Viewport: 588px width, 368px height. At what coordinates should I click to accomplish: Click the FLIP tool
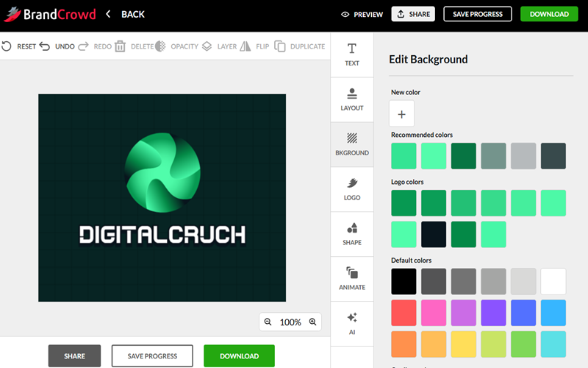[x=254, y=46]
